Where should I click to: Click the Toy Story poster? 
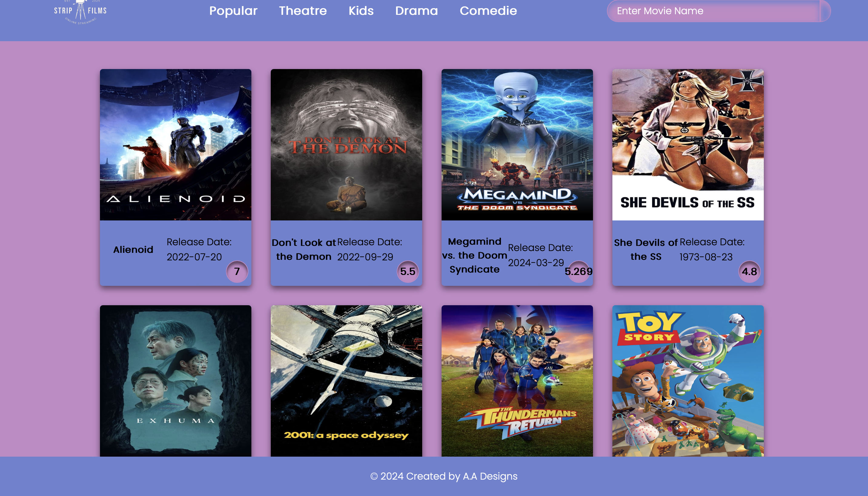tap(687, 381)
